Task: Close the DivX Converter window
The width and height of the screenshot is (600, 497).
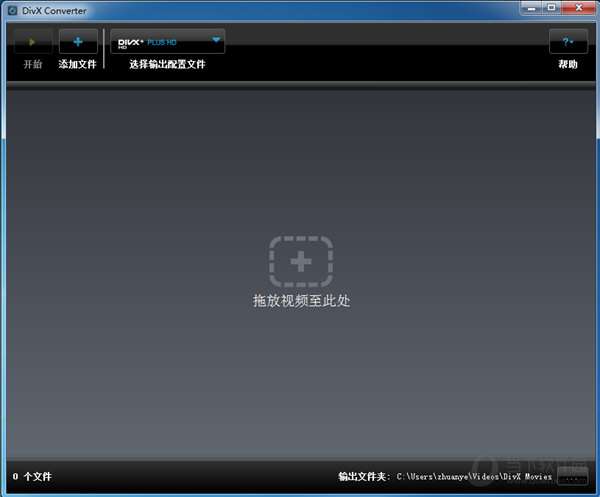Action: pos(579,8)
